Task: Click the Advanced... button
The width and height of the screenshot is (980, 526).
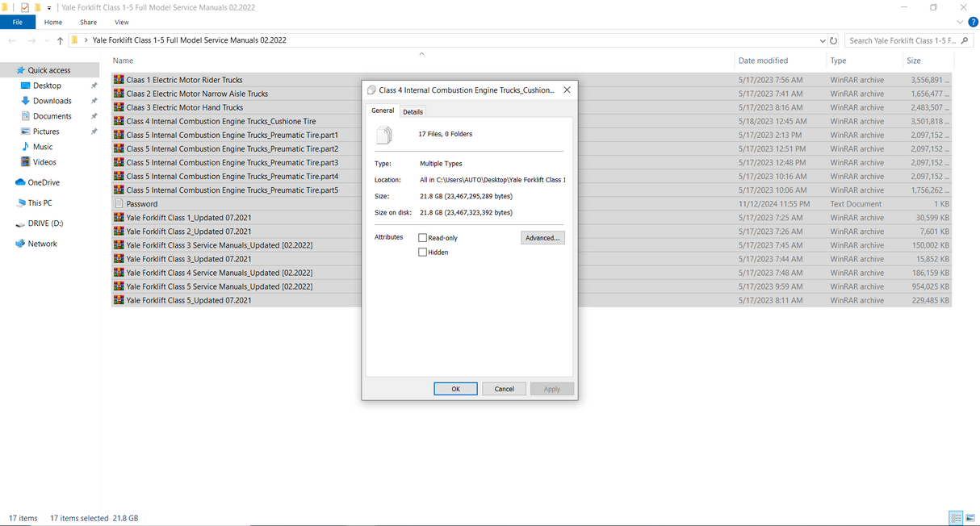Action: tap(542, 238)
